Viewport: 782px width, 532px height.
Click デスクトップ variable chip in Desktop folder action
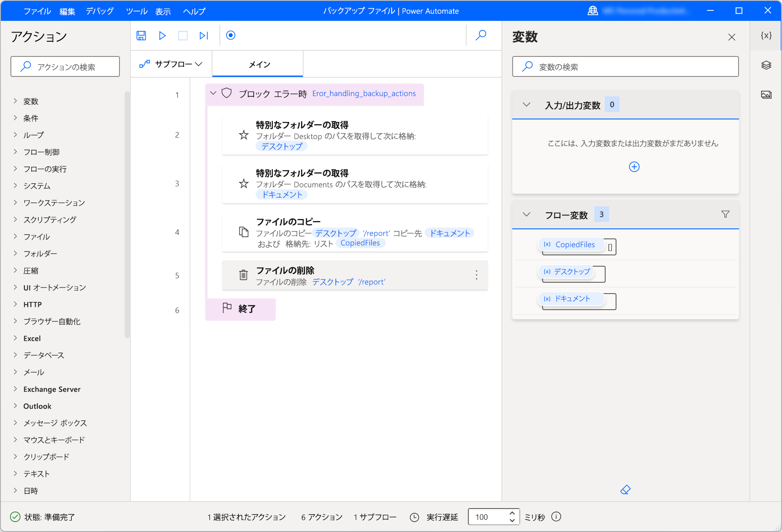tap(282, 146)
